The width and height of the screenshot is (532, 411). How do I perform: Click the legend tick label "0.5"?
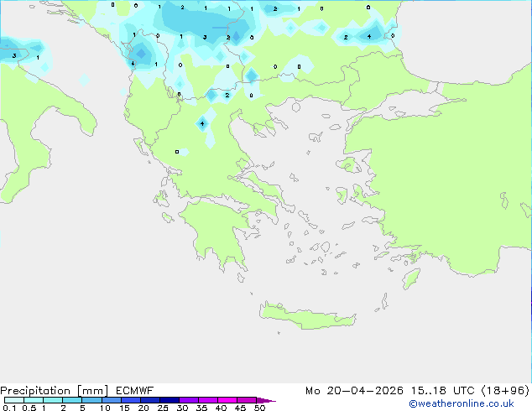29,408
